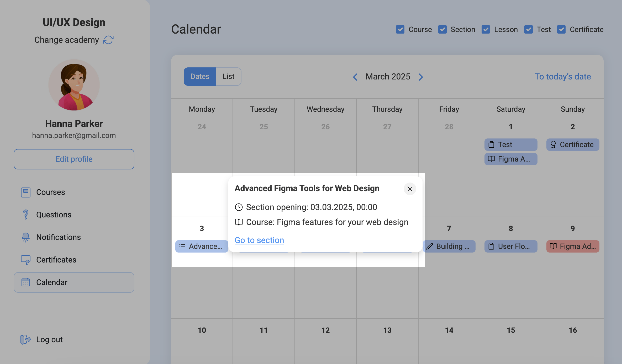The width and height of the screenshot is (622, 364).
Task: Click the Log out icon
Action: 25,340
